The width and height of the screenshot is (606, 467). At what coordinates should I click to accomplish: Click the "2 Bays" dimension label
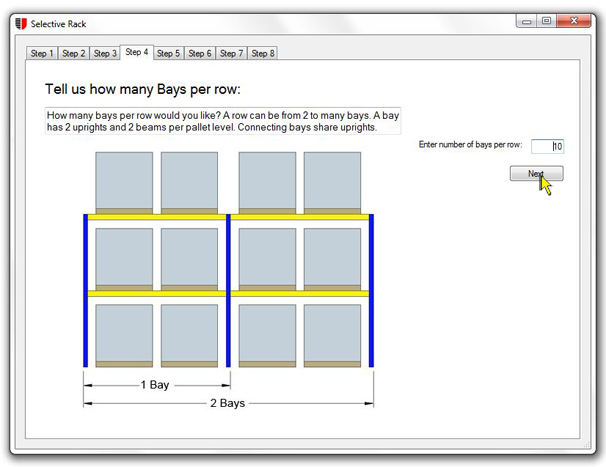point(228,403)
